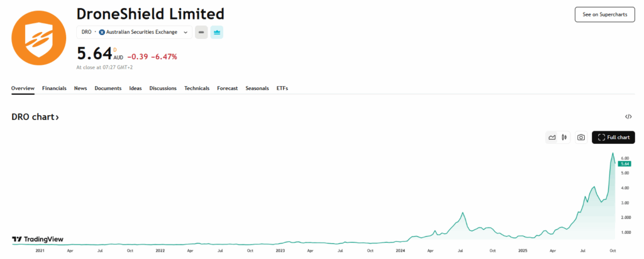Click the 5.64 green price label

pos(625,163)
